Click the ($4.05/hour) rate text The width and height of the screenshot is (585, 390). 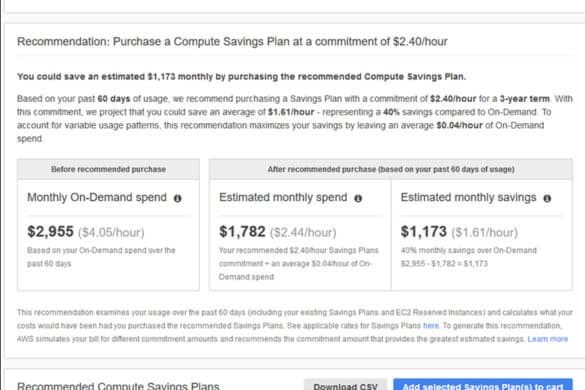pyautogui.click(x=111, y=233)
